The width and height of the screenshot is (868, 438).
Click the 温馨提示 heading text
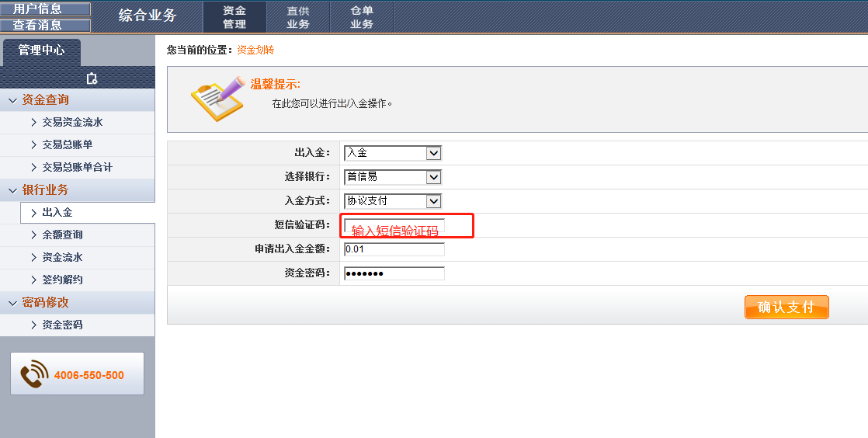click(x=275, y=84)
